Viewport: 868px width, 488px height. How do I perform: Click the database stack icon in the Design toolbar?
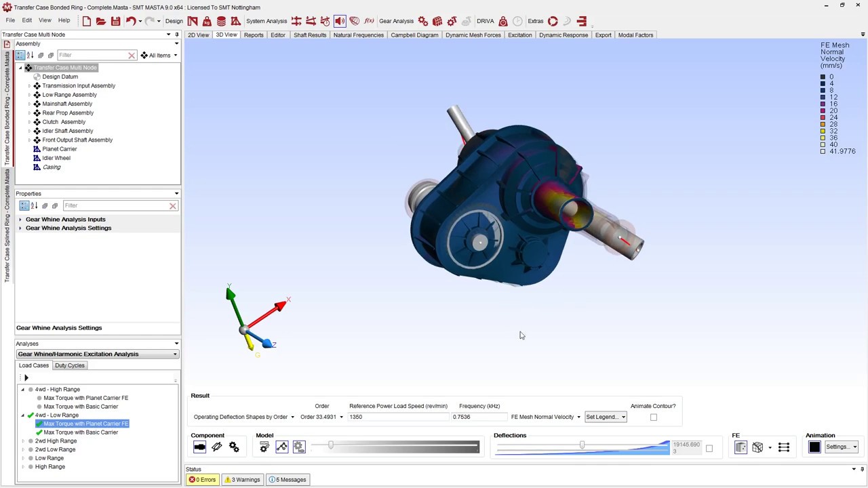point(221,21)
